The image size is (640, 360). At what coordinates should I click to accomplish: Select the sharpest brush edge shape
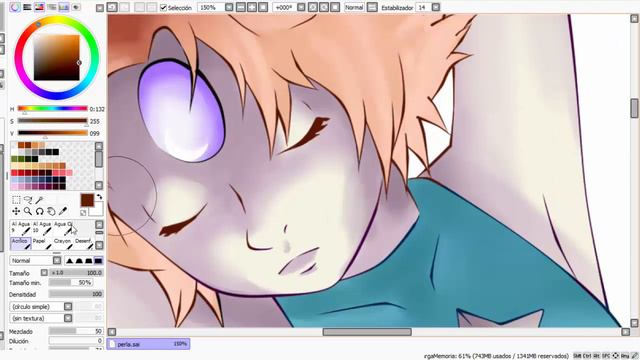[69, 260]
